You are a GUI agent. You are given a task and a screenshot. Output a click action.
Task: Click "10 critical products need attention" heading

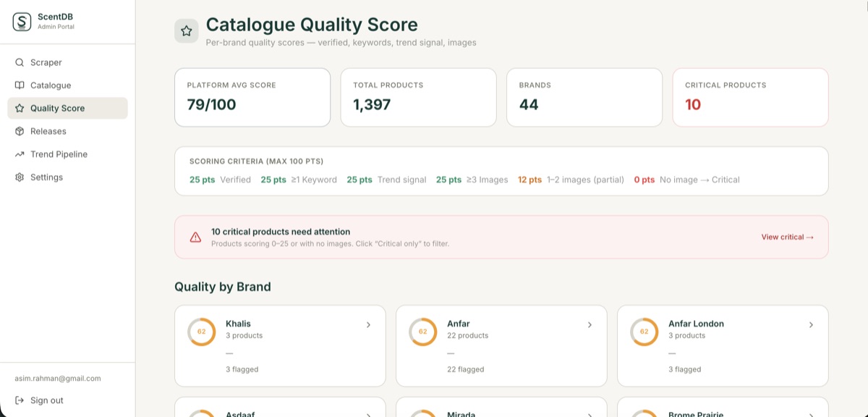click(x=281, y=232)
